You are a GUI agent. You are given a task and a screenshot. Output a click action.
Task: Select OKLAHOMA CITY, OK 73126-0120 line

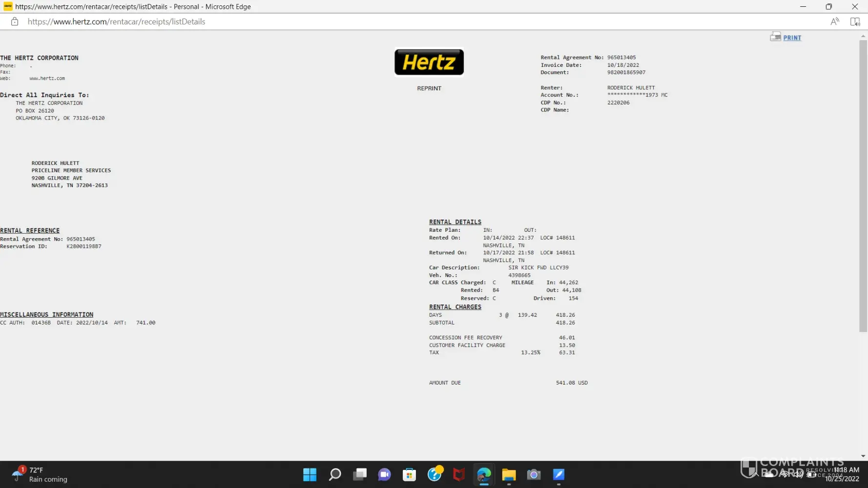click(60, 118)
